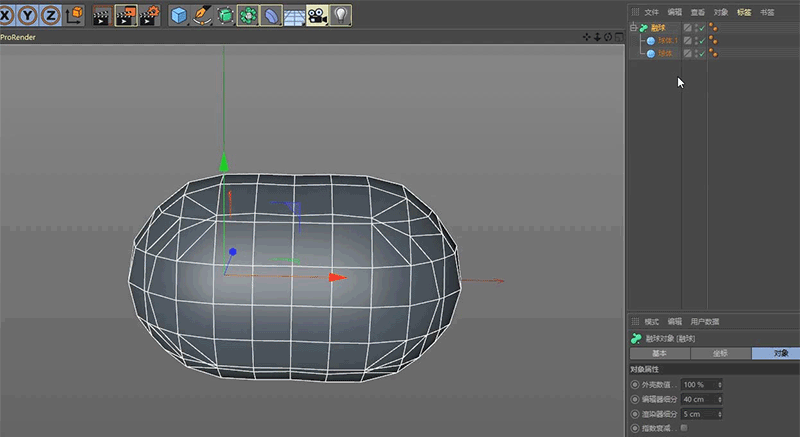Click the render view clapperboard icon

102,15
